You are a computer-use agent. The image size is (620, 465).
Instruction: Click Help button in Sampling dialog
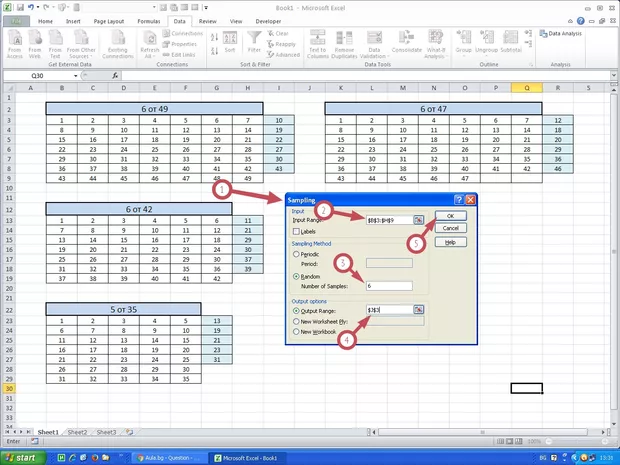[451, 242]
